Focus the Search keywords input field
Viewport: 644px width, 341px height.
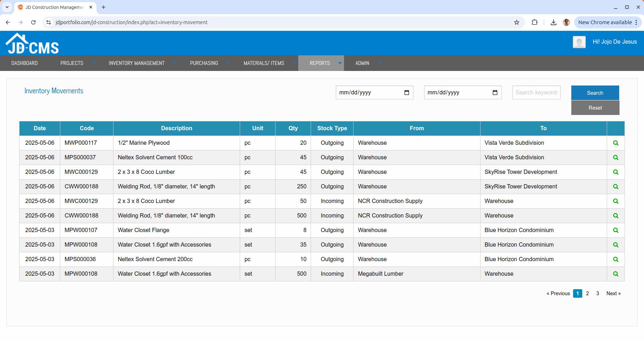(x=536, y=93)
